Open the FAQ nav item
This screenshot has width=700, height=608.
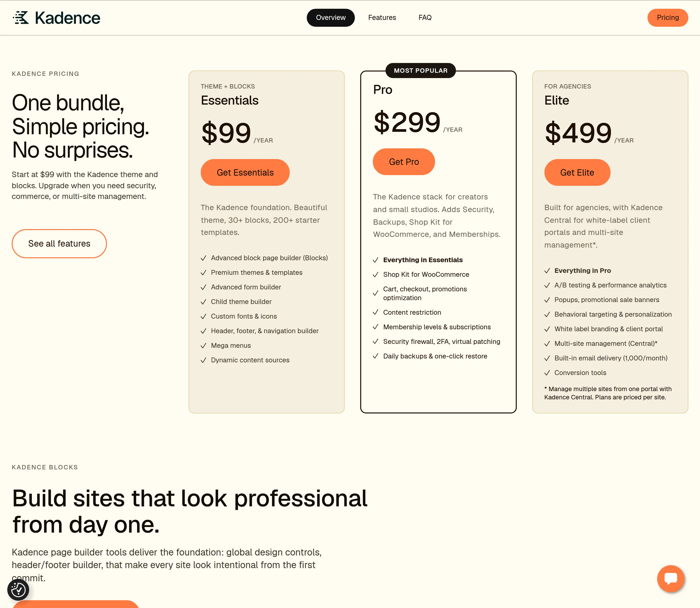point(425,18)
